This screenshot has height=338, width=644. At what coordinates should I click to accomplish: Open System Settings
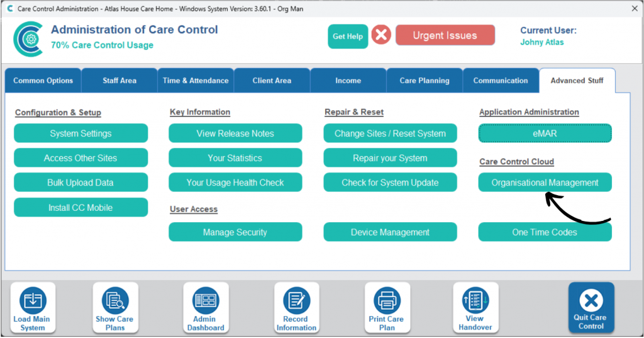[x=81, y=133]
